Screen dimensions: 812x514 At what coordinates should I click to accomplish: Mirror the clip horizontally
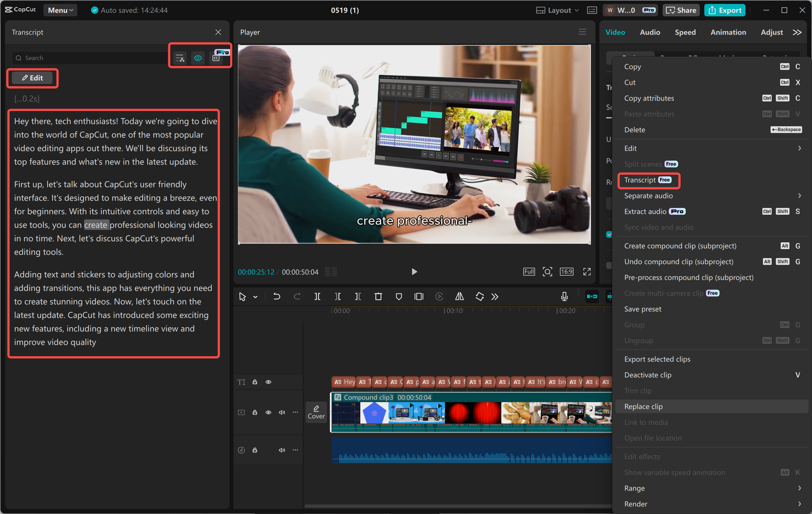click(x=459, y=297)
